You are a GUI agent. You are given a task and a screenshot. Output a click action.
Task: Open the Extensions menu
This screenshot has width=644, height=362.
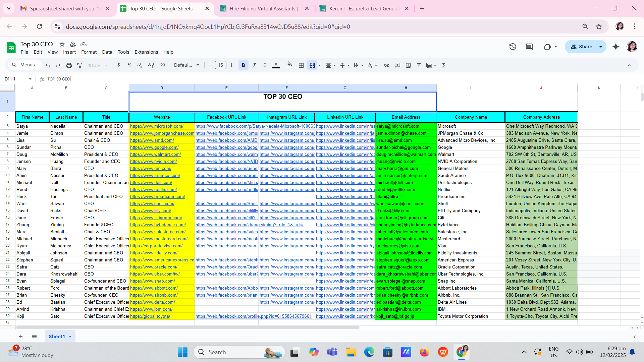coord(146,52)
